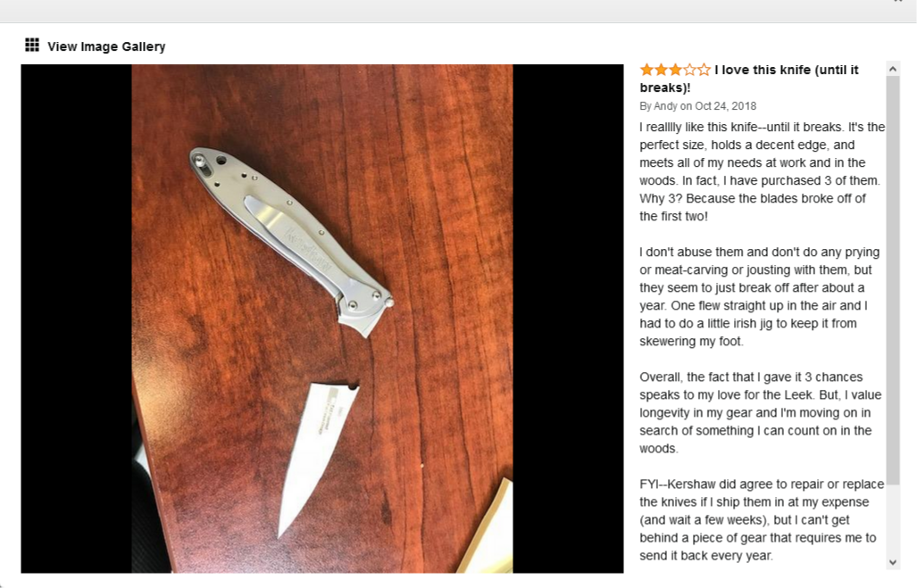Click the scroll down arrow of review
Image resolution: width=917 pixels, height=588 pixels.
892,562
